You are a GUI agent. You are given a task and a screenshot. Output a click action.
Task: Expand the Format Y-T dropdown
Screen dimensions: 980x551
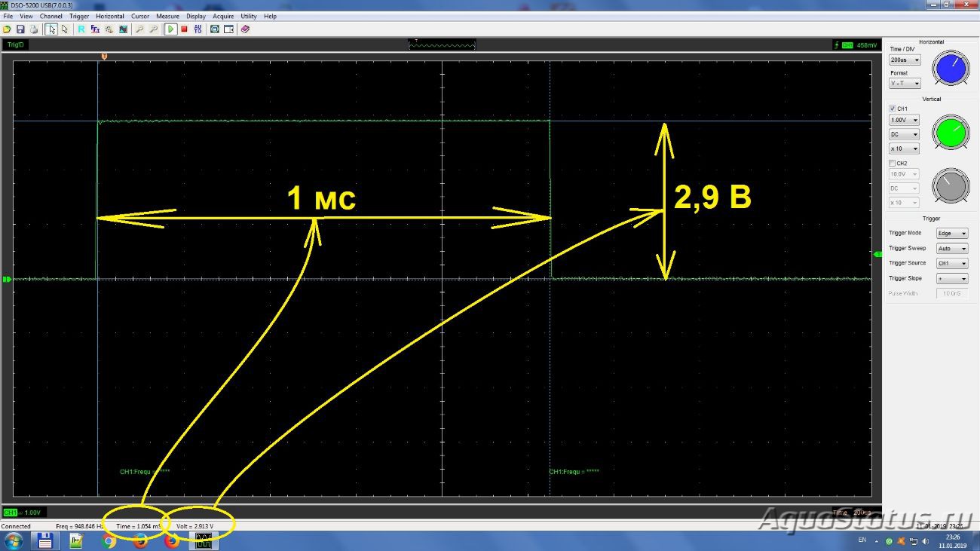point(905,84)
